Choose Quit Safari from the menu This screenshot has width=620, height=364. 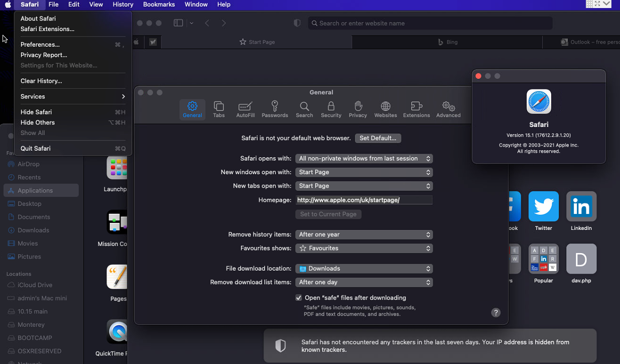point(73,149)
